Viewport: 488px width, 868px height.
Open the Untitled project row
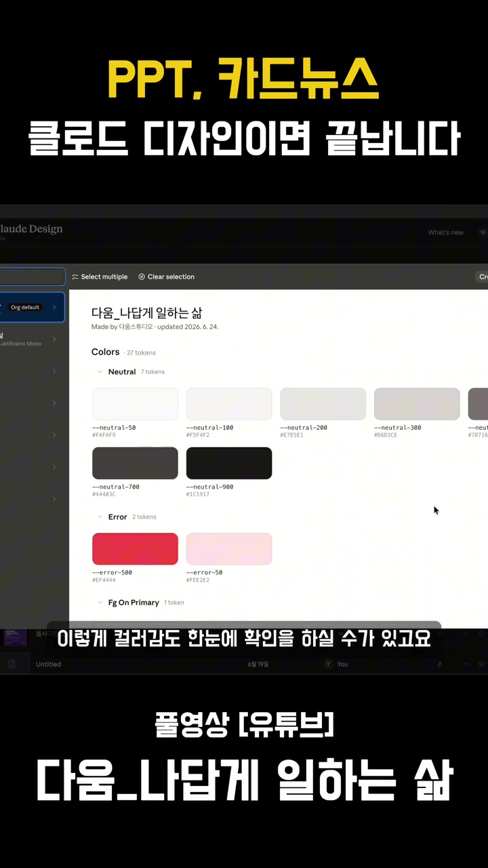[244, 664]
